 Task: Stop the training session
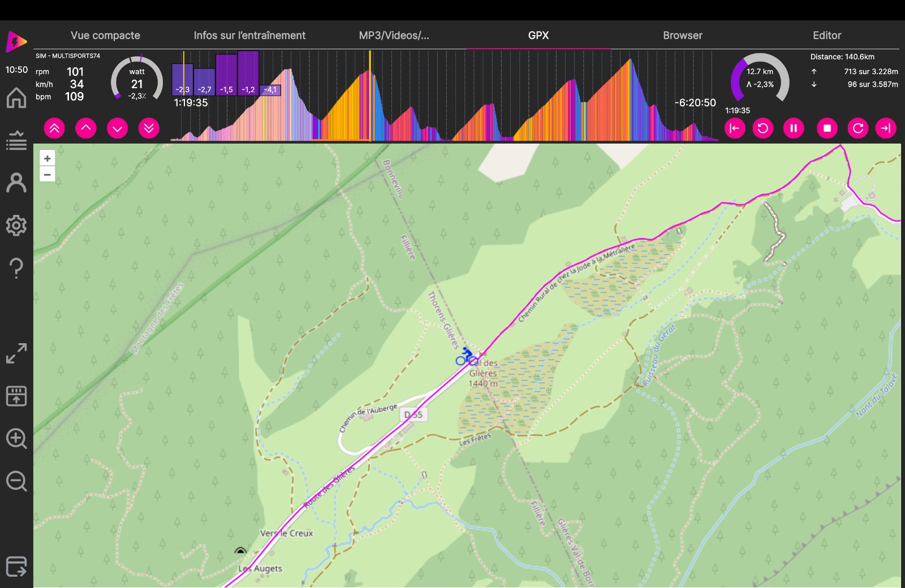click(827, 128)
